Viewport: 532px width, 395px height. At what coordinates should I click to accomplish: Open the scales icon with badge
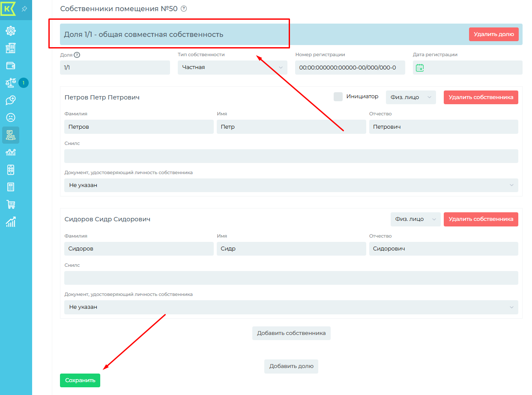[11, 83]
